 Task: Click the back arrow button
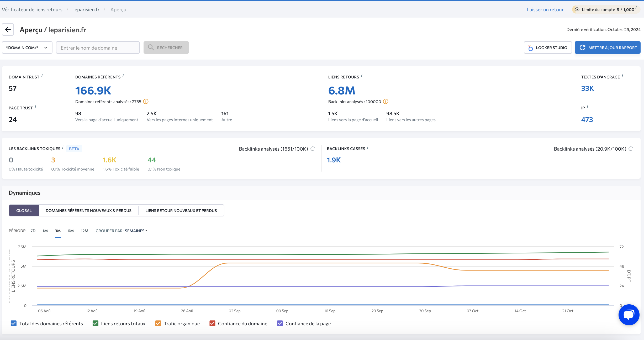click(x=8, y=29)
